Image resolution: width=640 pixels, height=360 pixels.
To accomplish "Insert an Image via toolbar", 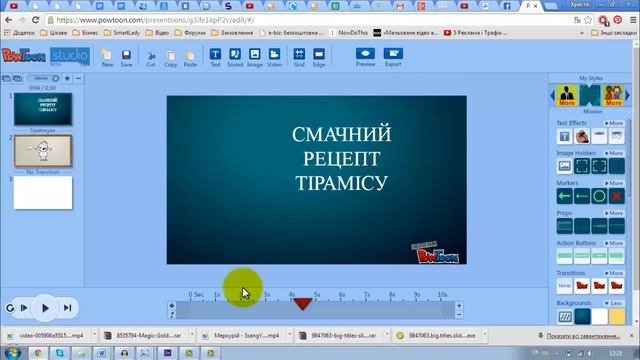I will coord(255,58).
